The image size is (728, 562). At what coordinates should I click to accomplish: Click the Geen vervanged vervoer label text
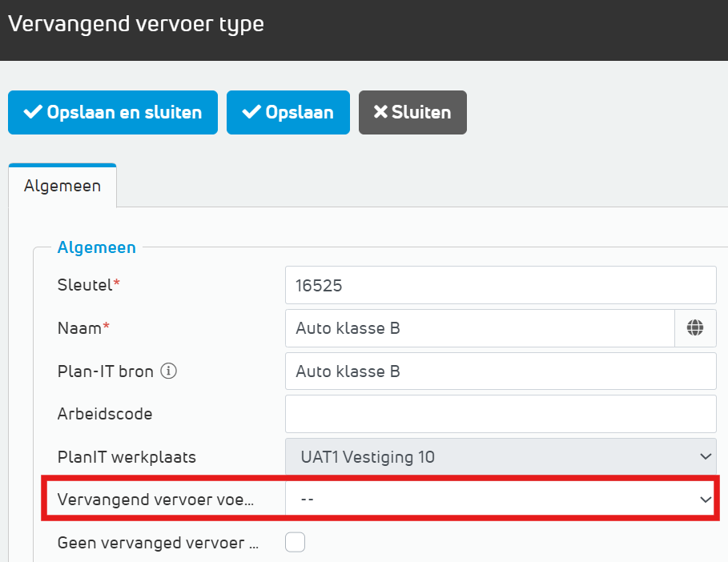point(157,543)
